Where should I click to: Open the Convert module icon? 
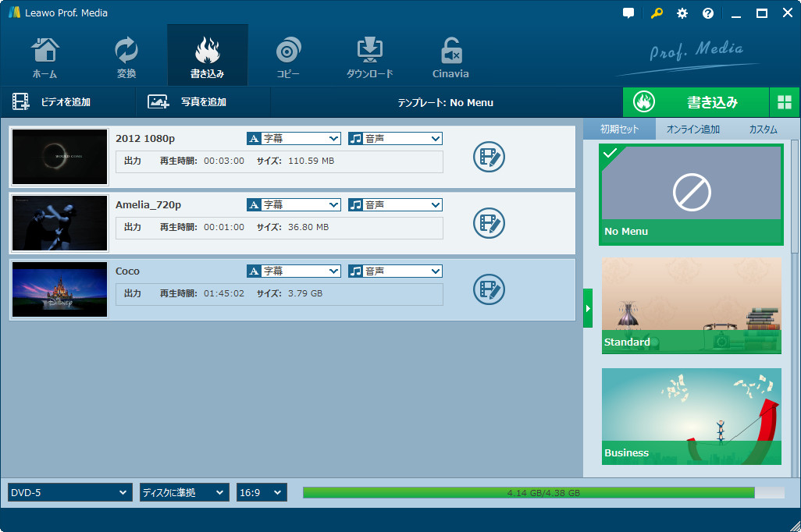pyautogui.click(x=126, y=57)
